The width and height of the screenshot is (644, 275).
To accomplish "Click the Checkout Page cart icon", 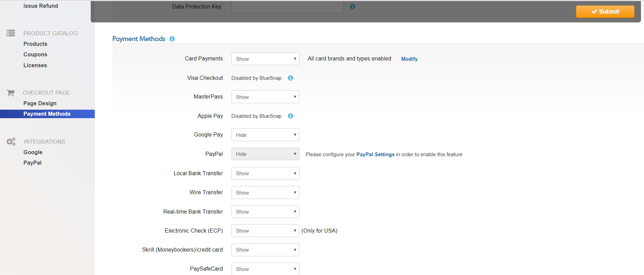I will tap(11, 93).
